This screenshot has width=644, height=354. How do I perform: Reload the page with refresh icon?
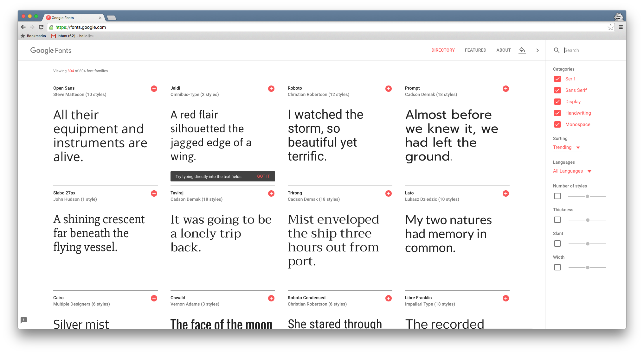coord(41,27)
